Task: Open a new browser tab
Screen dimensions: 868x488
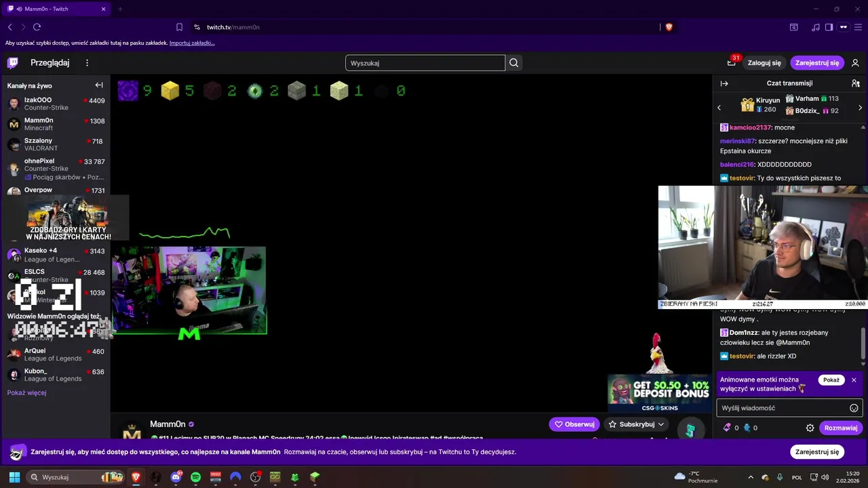Action: pyautogui.click(x=120, y=9)
